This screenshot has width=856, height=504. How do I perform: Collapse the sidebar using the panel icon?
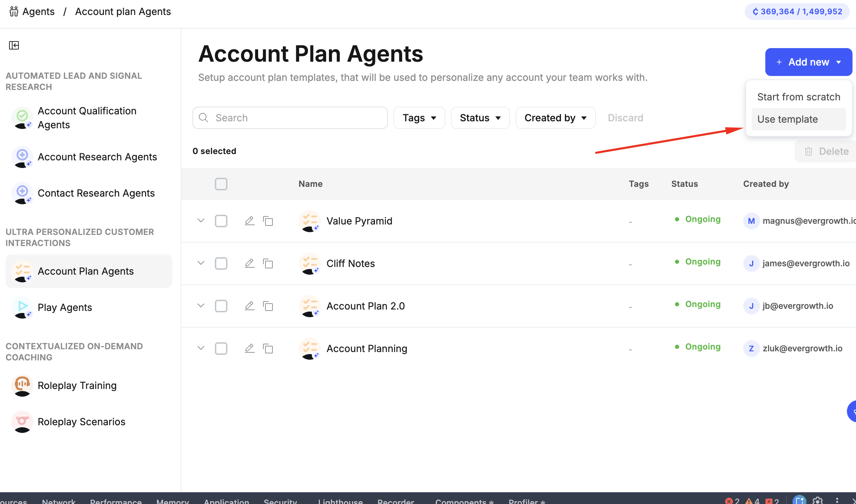tap(14, 45)
